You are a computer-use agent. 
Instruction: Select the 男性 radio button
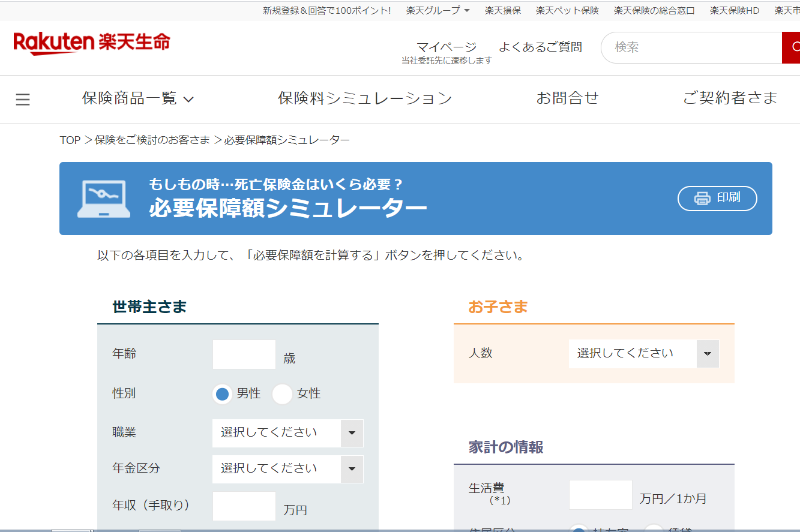click(x=223, y=394)
